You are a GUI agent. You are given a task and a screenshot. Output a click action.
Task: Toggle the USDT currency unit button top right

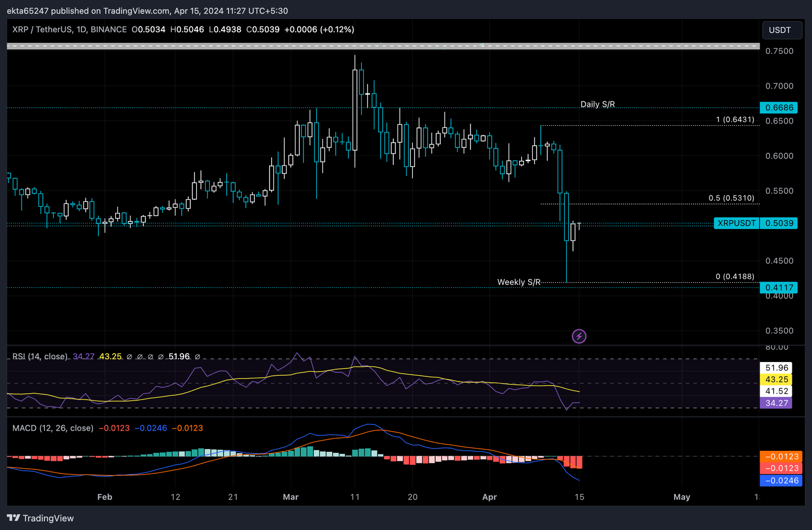coord(782,30)
